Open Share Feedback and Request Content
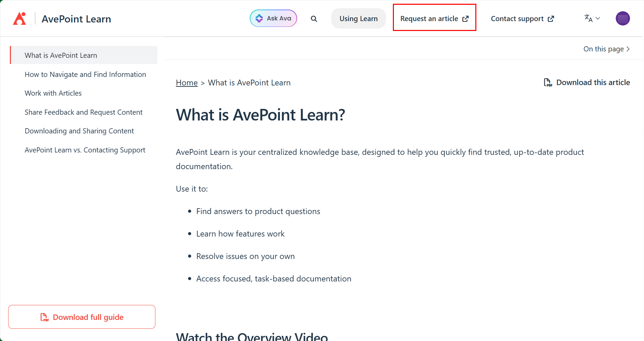 pos(83,112)
